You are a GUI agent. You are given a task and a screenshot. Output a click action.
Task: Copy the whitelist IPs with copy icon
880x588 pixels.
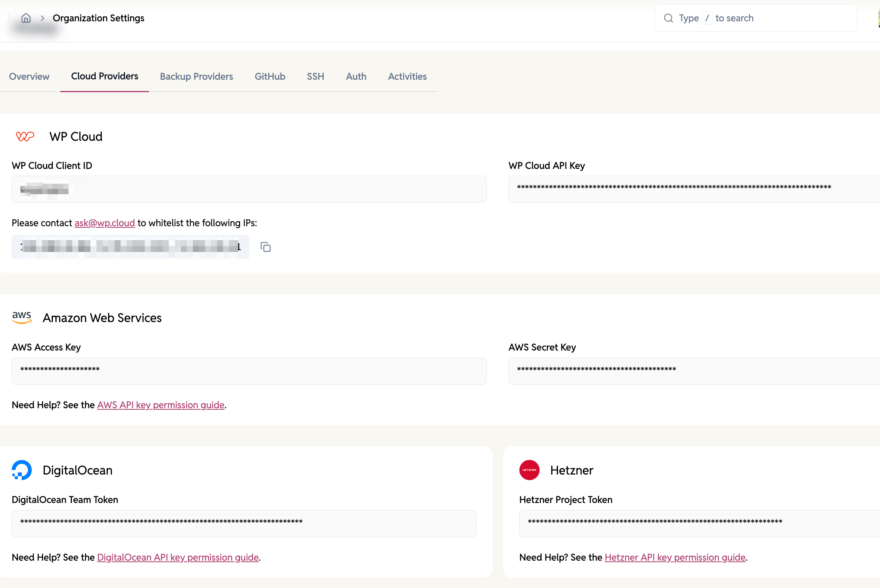click(265, 247)
